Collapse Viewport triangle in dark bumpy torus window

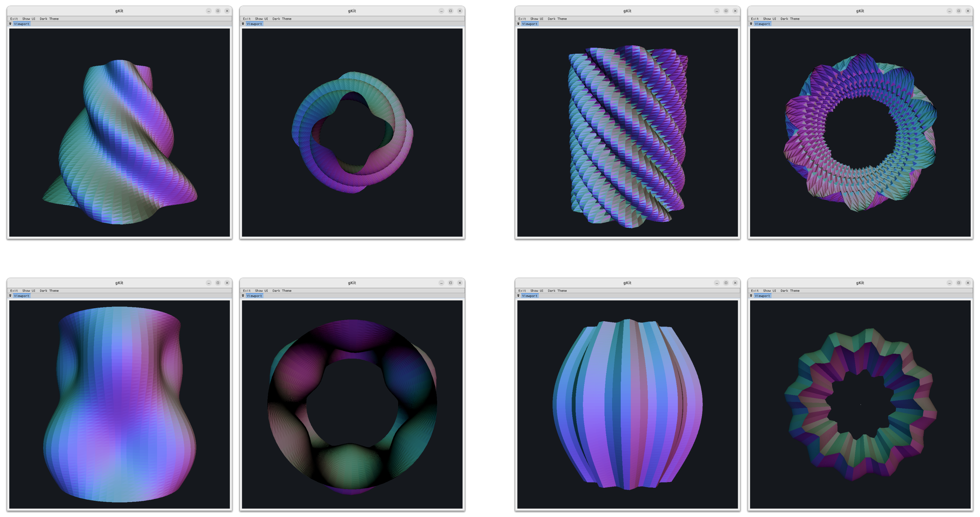click(x=243, y=296)
